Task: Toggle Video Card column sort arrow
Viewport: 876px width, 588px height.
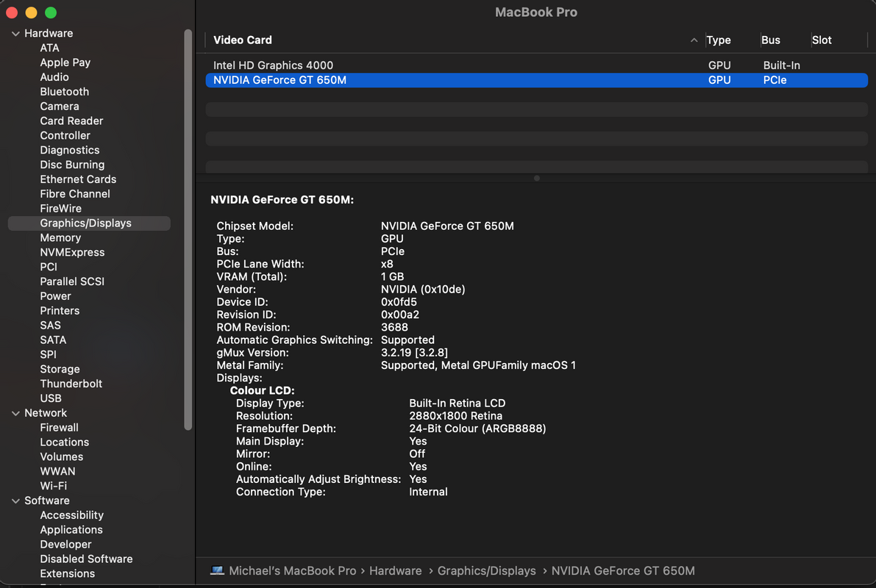Action: pos(694,40)
